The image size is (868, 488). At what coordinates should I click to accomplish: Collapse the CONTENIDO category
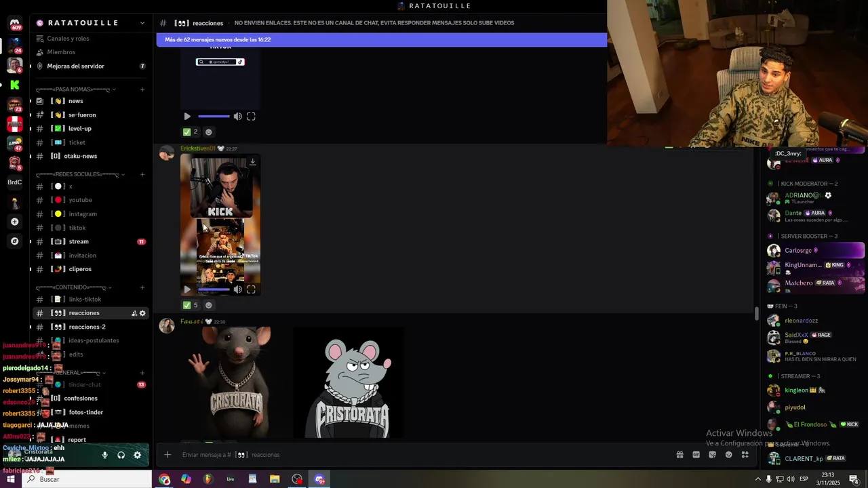[x=73, y=287]
